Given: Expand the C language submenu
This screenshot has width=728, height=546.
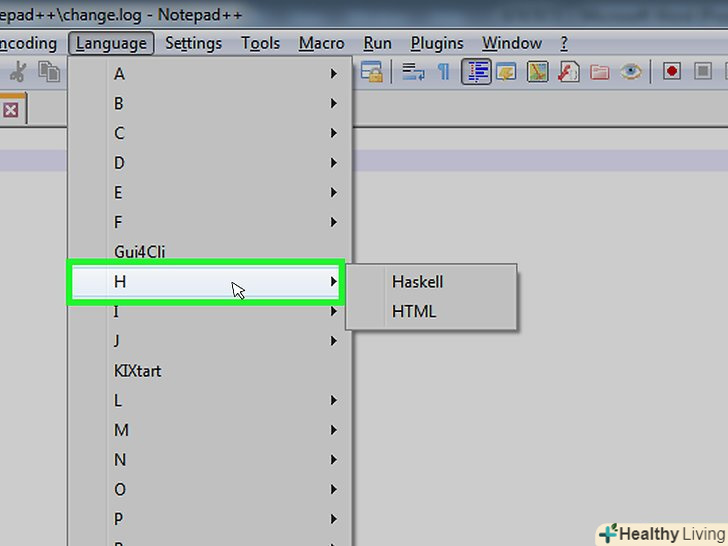Looking at the screenshot, I should coord(210,133).
